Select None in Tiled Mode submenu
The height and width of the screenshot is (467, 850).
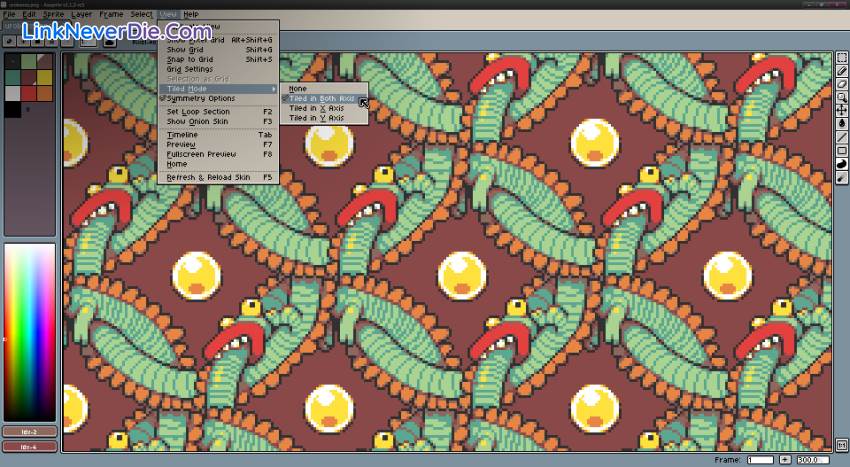[299, 88]
